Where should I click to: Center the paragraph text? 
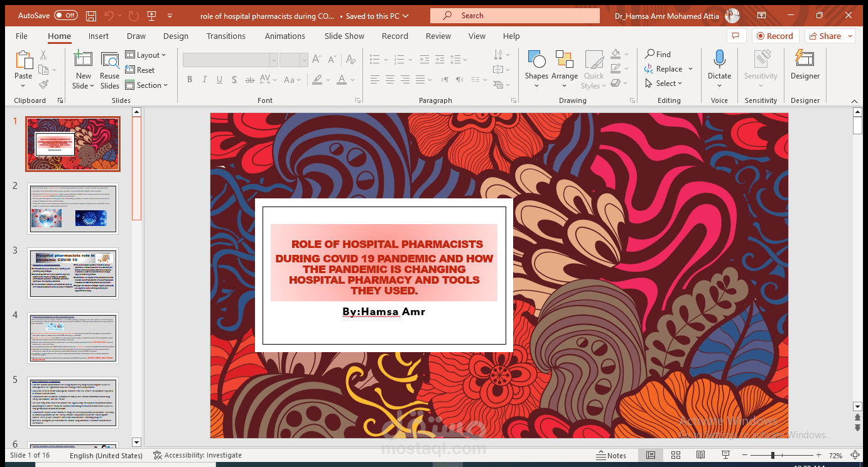(x=390, y=80)
